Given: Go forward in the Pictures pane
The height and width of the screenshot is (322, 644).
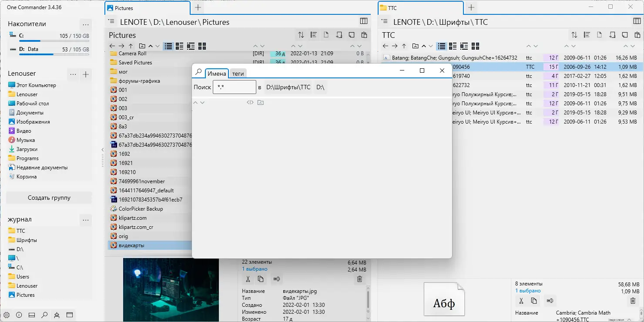Looking at the screenshot, I should tap(121, 46).
